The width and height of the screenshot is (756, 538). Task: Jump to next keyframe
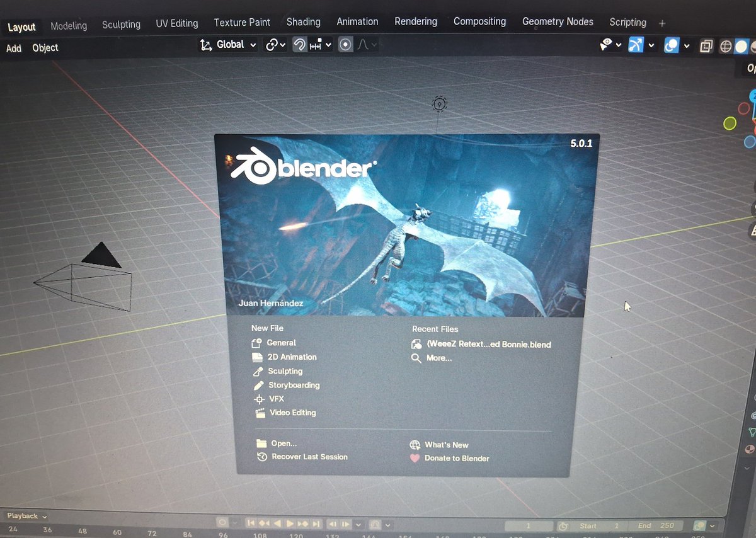coord(304,524)
